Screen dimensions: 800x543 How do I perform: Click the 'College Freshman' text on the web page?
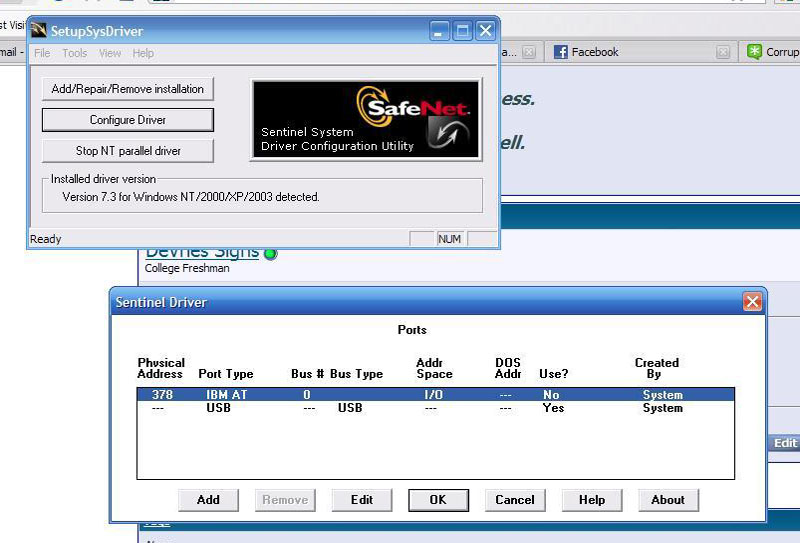[187, 268]
